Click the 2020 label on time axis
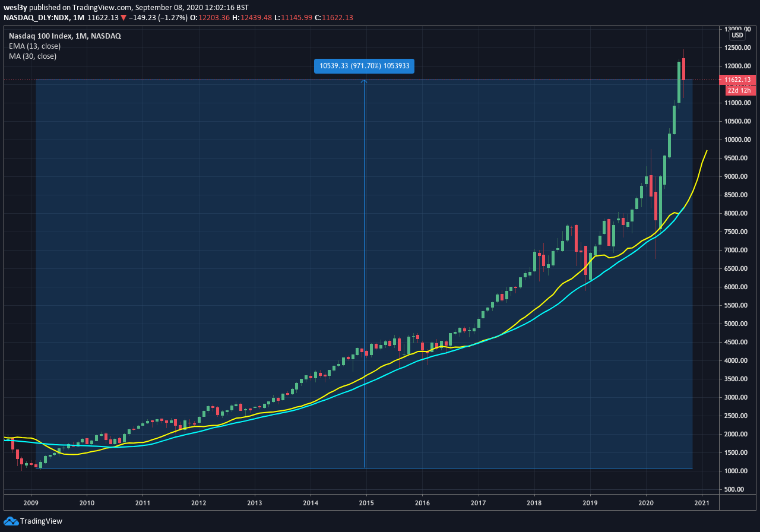The image size is (760, 532). (x=646, y=502)
